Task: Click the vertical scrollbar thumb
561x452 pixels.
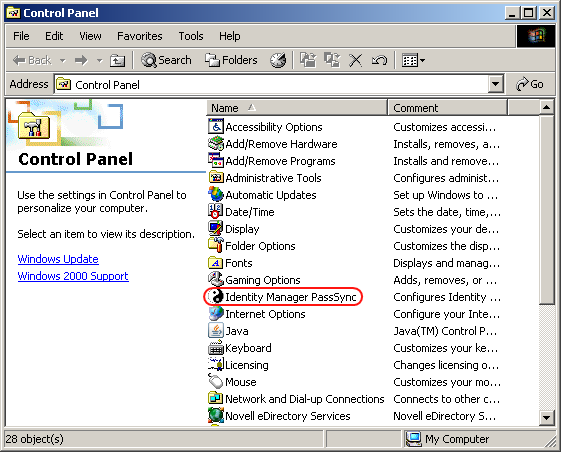Action: 547,209
